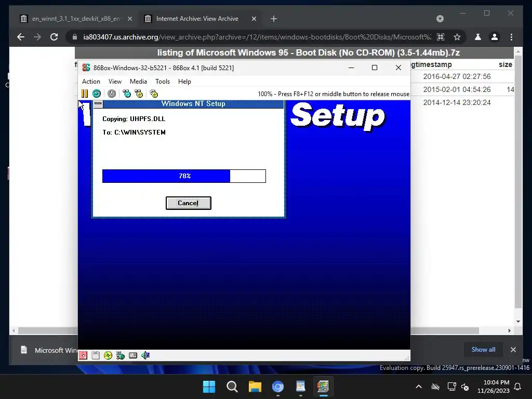This screenshot has height=399, width=532.
Task: Switch to Internet Archive: View Archive tab
Action: point(200,19)
